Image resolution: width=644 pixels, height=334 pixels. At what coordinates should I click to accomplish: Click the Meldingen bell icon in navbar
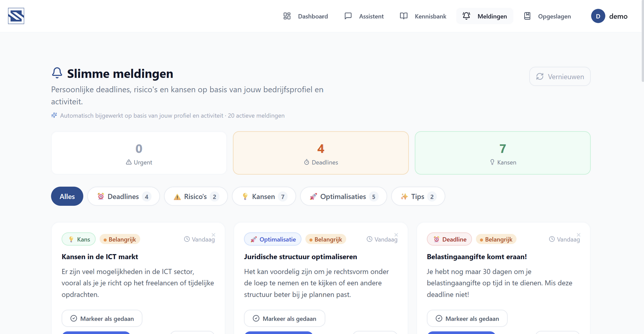[x=466, y=16]
